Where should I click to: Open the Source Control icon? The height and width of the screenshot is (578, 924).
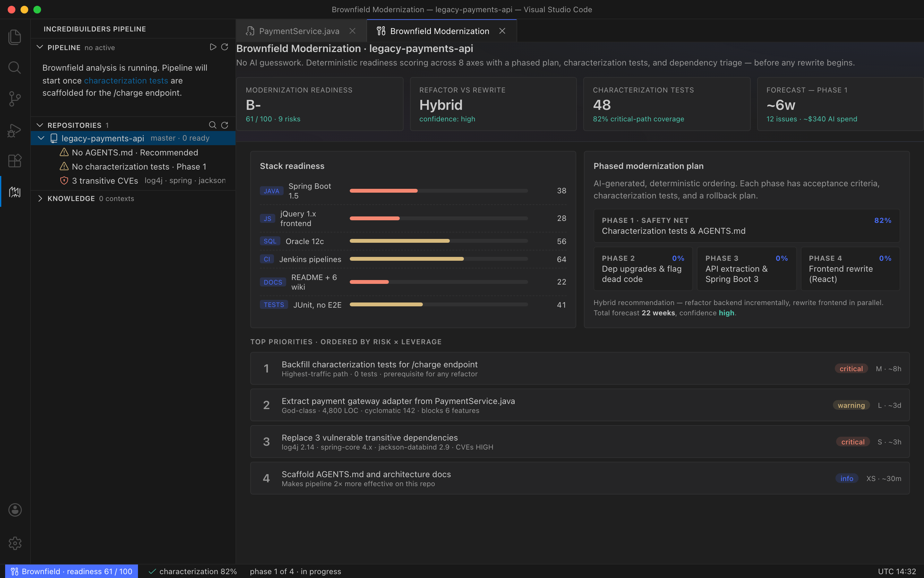[15, 99]
